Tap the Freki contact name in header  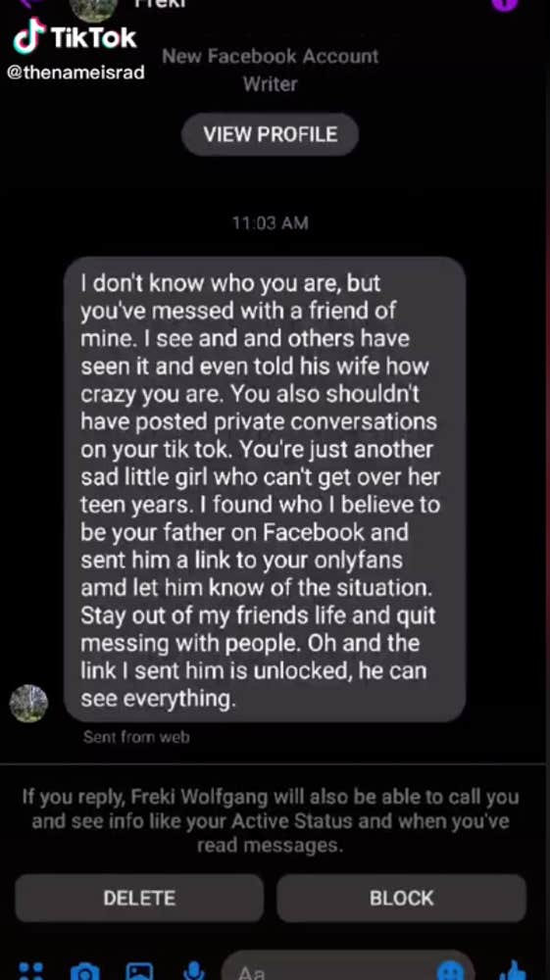pyautogui.click(x=160, y=4)
